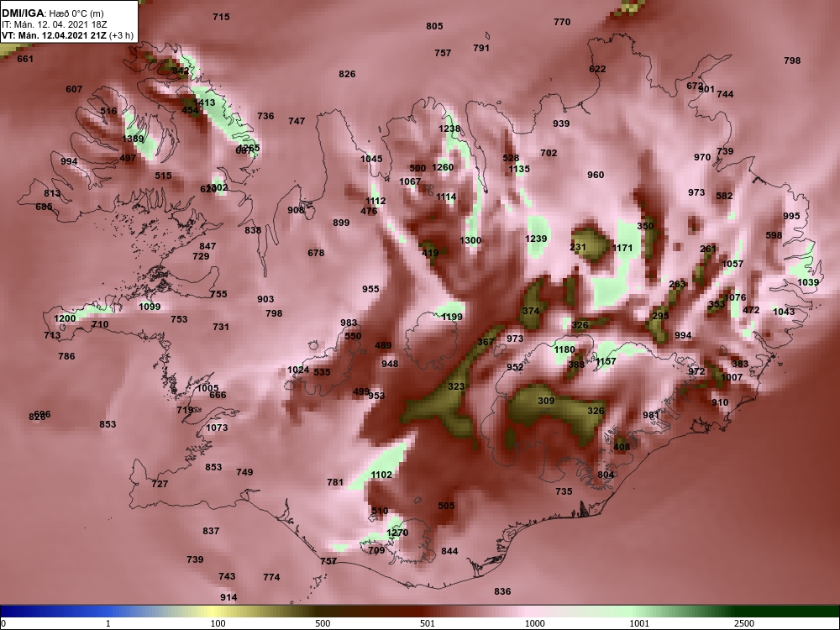The width and height of the screenshot is (840, 630).
Task: Click map value 955
Action: tap(370, 289)
